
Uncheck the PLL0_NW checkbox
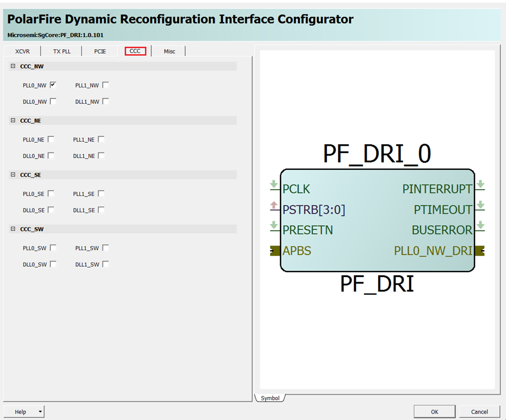click(53, 85)
